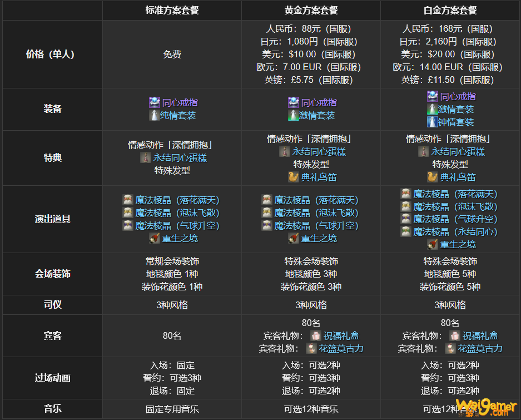Open 魔法棱晶(永结同心) link in 白金方案套餐 column
521x420 pixels.
coord(455,231)
